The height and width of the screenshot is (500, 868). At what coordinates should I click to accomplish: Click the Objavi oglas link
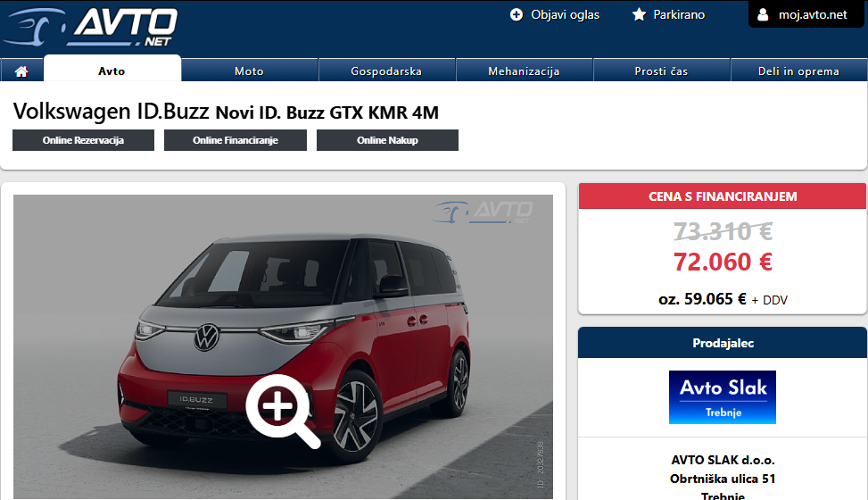[x=566, y=15]
